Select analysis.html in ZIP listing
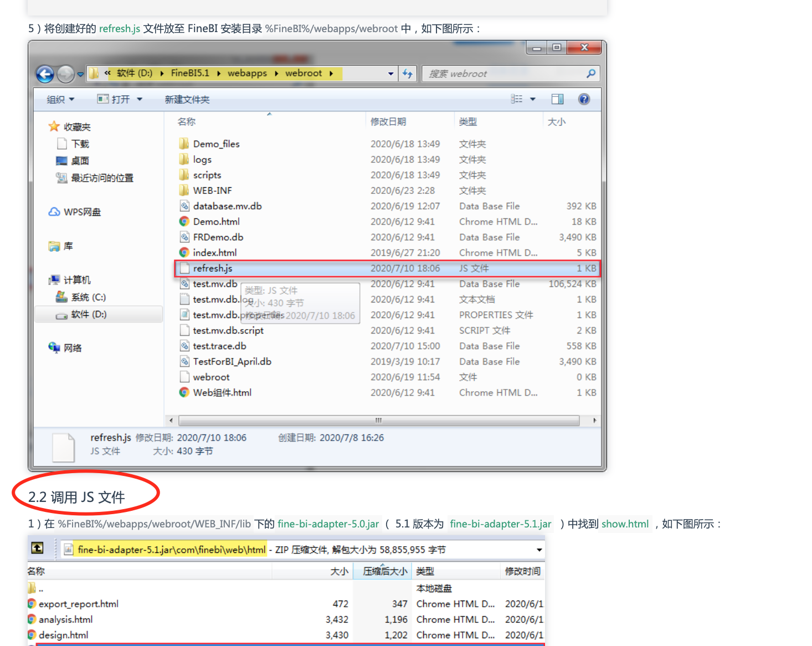Viewport: 812px width, 646px height. coord(60,619)
